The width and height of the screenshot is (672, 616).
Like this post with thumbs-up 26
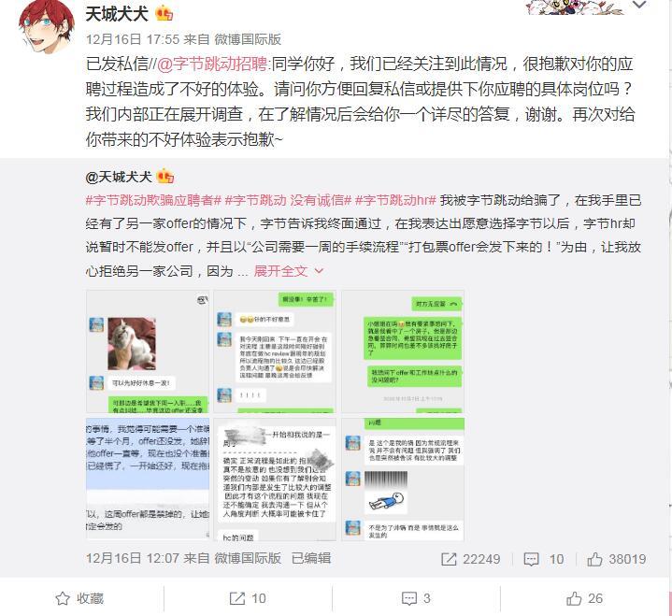tap(584, 598)
